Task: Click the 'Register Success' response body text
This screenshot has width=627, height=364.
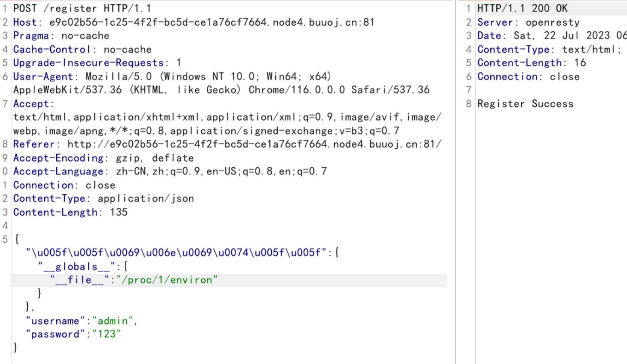Action: [x=525, y=104]
